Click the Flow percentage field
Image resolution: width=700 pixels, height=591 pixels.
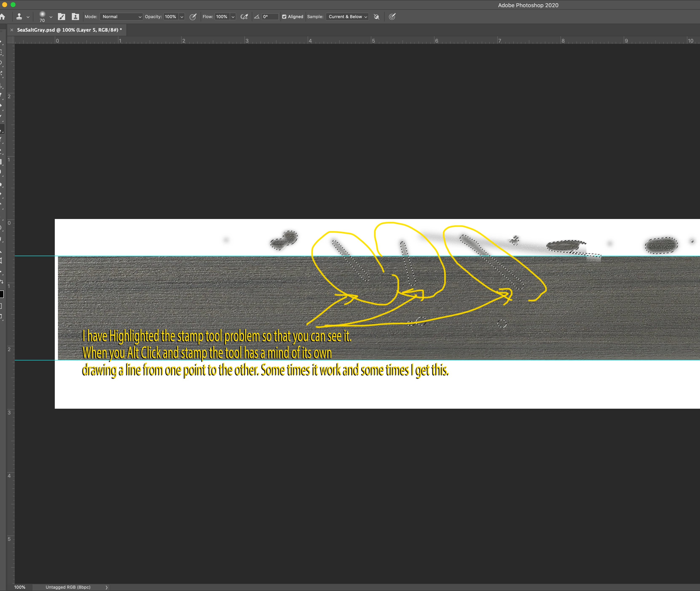(x=222, y=17)
